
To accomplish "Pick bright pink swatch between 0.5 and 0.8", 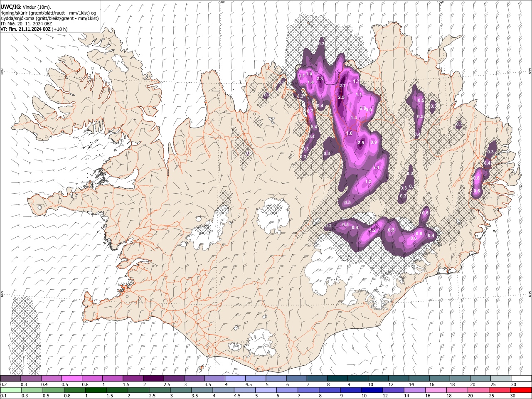I will [x=71, y=379].
